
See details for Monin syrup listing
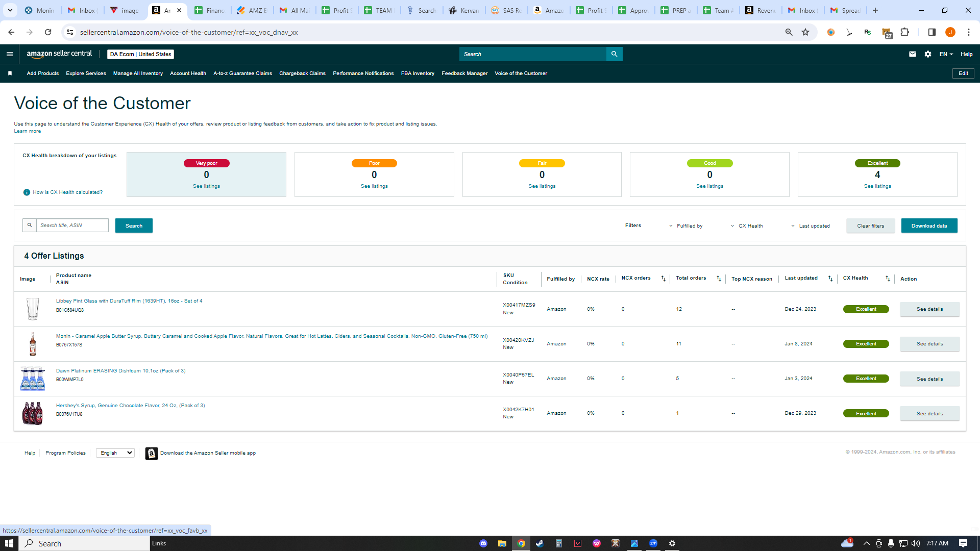pos(929,344)
